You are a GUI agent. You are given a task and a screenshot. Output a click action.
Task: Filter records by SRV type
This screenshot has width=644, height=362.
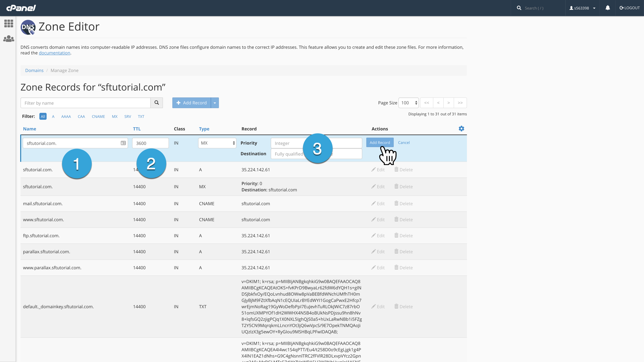coord(127,116)
